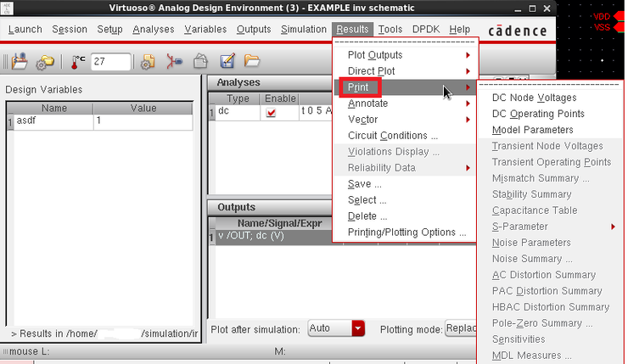Select the asdf design variable name cell
This screenshot has height=364, width=628.
click(x=53, y=121)
